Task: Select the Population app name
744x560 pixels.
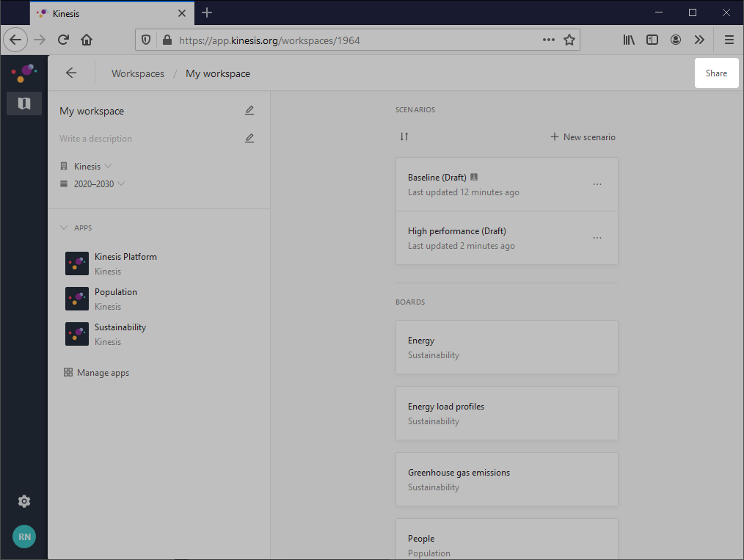Action: [116, 292]
